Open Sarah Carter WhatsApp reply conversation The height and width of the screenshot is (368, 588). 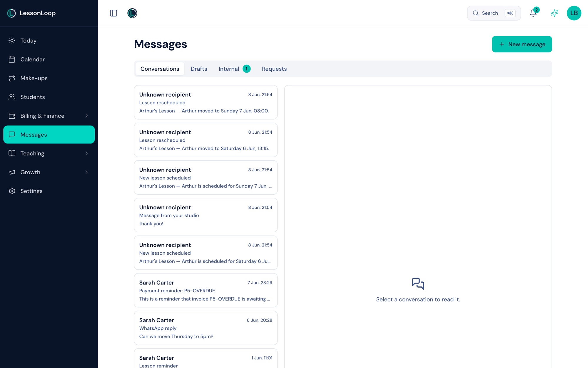(x=206, y=328)
